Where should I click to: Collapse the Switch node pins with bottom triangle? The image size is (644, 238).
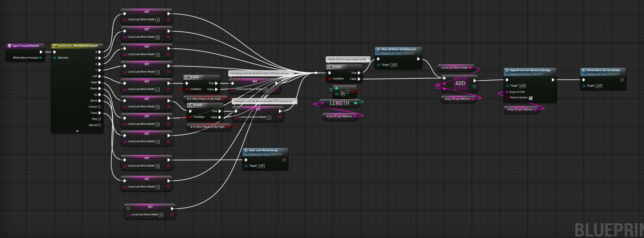(77, 131)
